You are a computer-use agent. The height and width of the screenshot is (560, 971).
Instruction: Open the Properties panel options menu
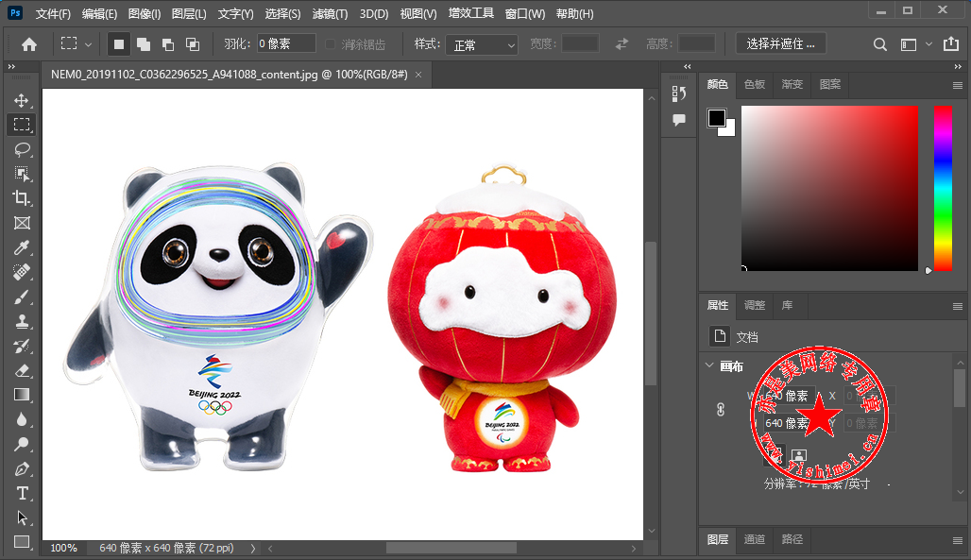pos(958,306)
